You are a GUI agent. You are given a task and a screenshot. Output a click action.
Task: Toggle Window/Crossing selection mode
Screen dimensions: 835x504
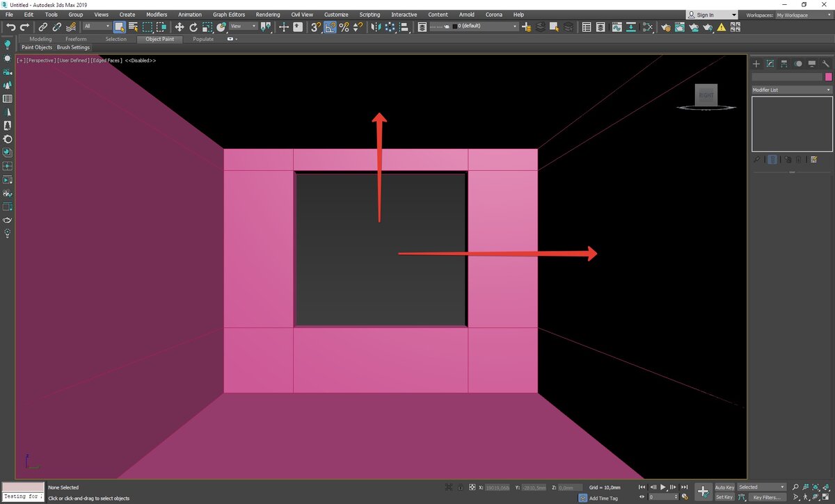pyautogui.click(x=161, y=27)
